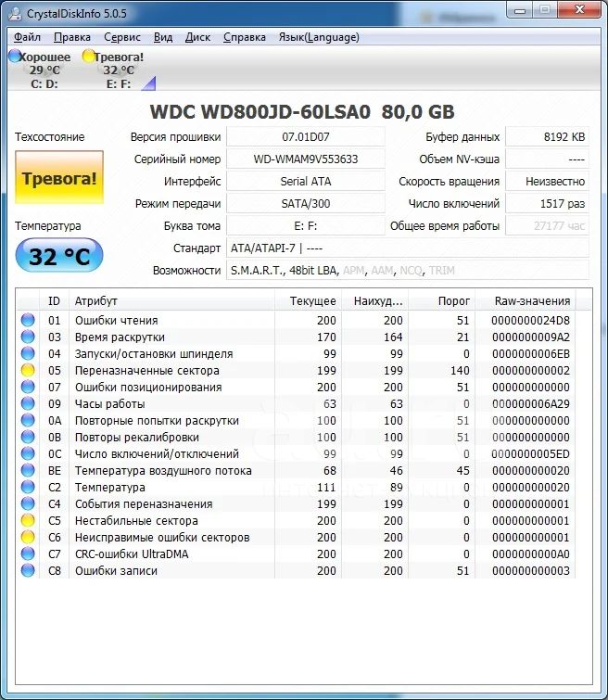
Task: Open the Правка menu
Action: (x=72, y=37)
